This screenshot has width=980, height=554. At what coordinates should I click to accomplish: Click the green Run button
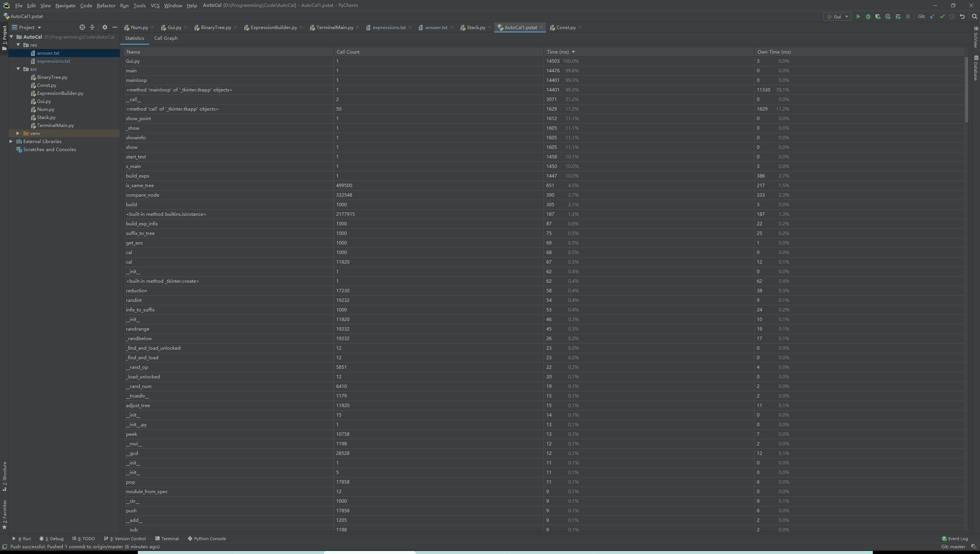(858, 16)
